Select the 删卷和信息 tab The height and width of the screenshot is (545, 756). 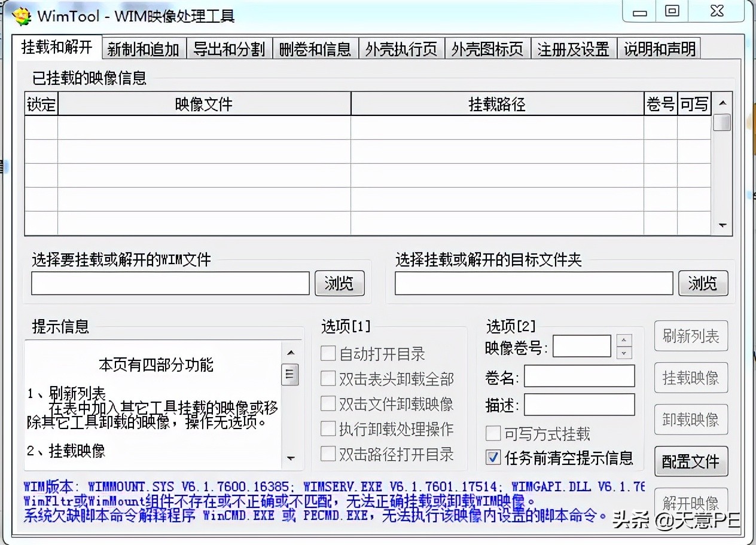tap(315, 48)
